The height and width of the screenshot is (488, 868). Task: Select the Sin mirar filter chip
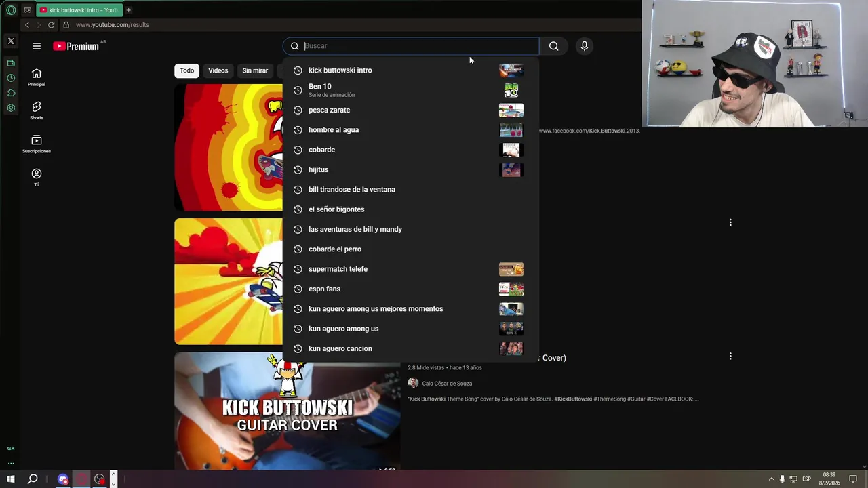click(x=255, y=70)
